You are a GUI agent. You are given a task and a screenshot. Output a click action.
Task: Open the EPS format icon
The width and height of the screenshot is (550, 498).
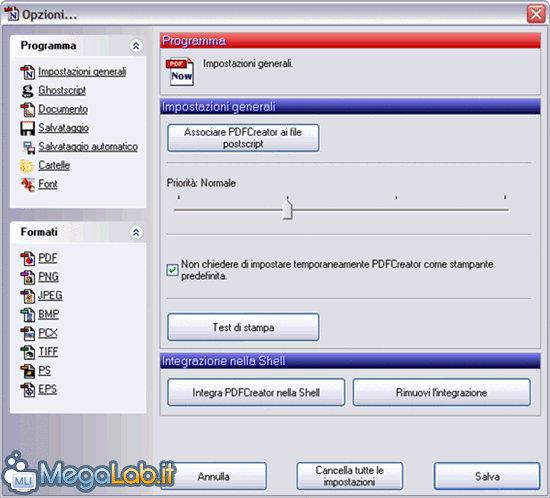pos(27,390)
